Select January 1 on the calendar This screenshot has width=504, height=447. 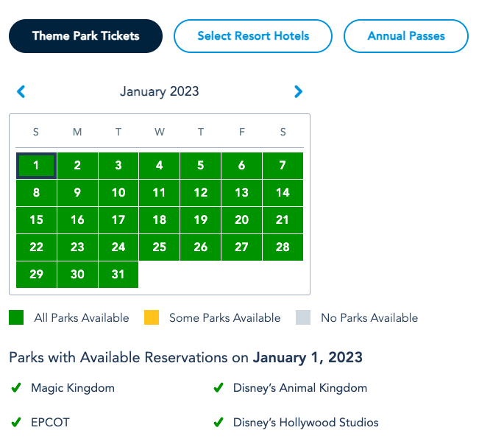coord(36,166)
